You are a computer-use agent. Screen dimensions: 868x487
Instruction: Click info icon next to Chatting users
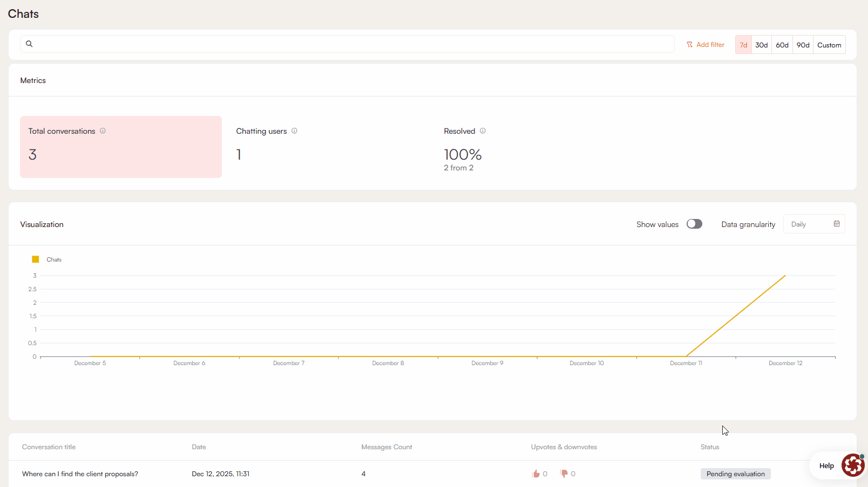click(x=294, y=131)
